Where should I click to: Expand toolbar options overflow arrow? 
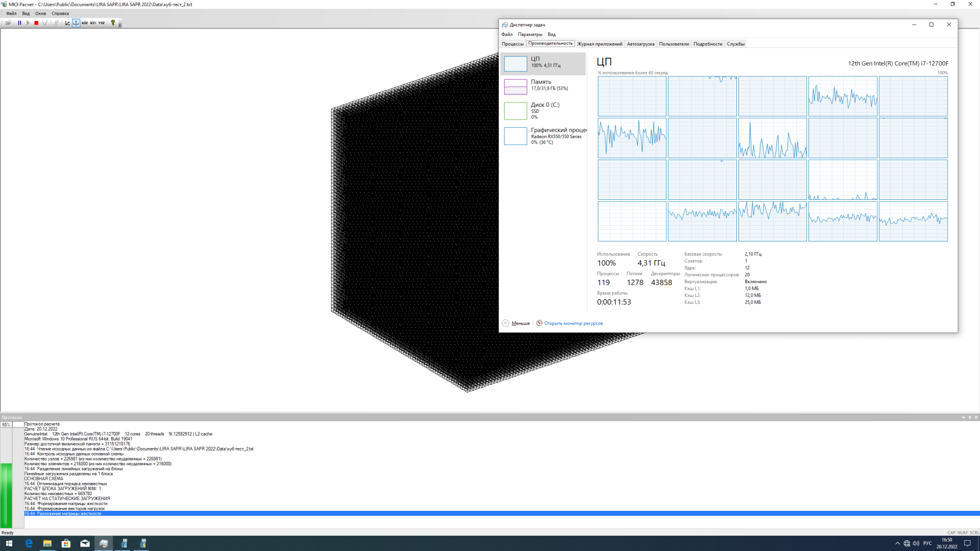tap(120, 24)
